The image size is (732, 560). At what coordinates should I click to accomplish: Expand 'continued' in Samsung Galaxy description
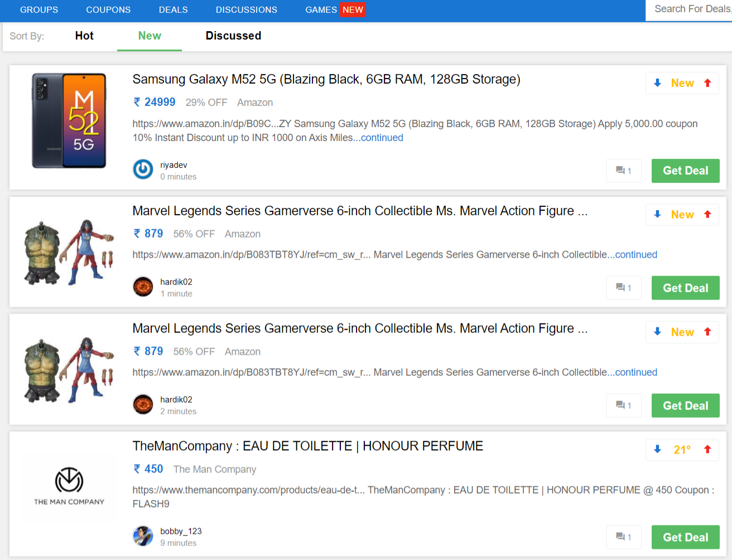point(382,138)
